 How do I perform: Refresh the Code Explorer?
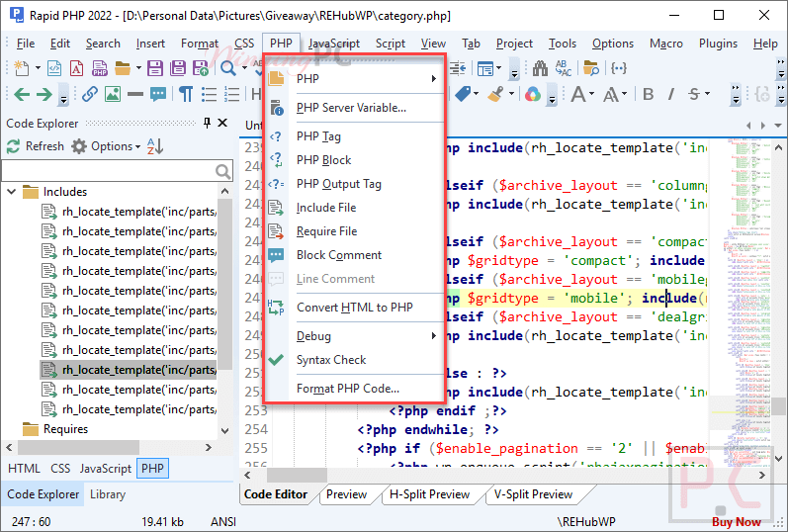pos(36,146)
